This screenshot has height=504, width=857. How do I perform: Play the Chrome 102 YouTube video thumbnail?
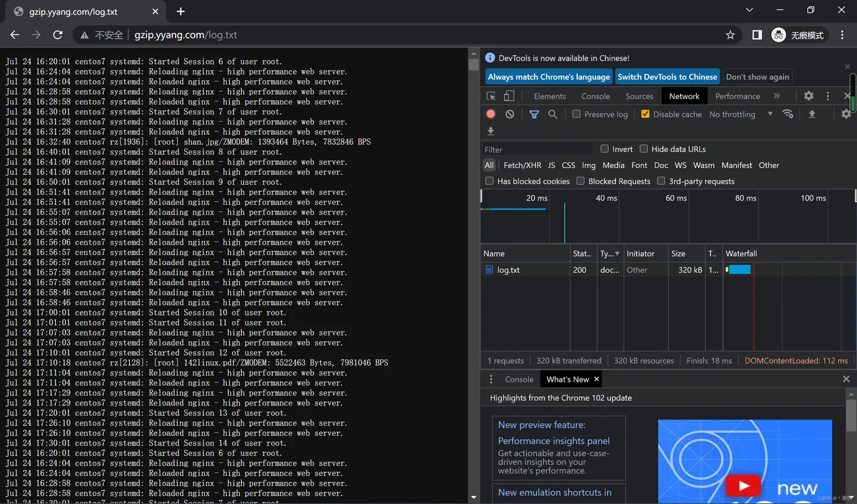coord(744,486)
